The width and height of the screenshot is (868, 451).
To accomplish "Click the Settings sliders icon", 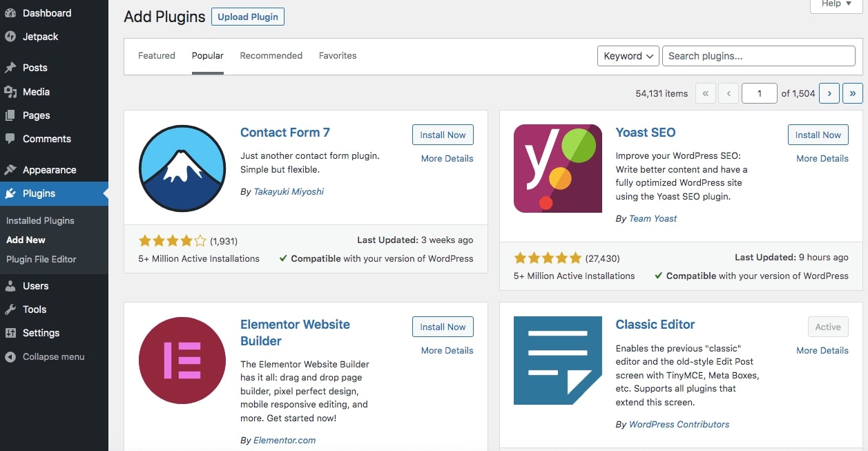I will tap(10, 333).
